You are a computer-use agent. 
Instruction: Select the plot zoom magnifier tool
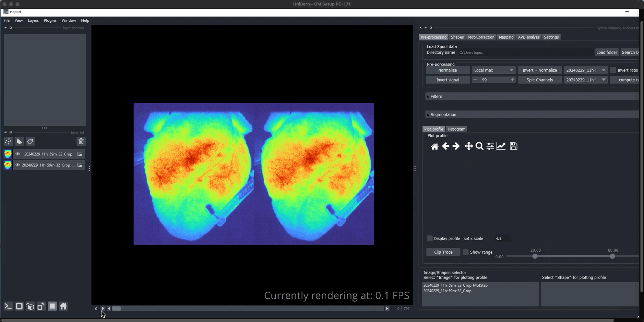[479, 146]
